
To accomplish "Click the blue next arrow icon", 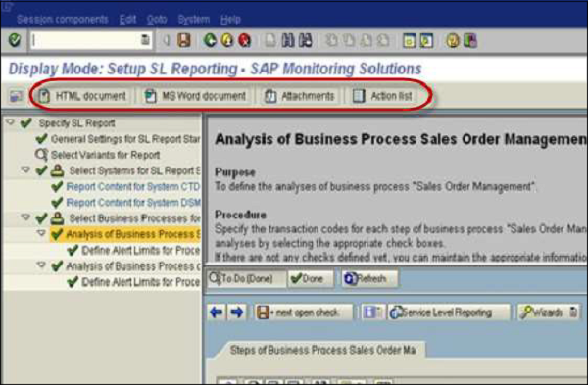I will pyautogui.click(x=236, y=312).
